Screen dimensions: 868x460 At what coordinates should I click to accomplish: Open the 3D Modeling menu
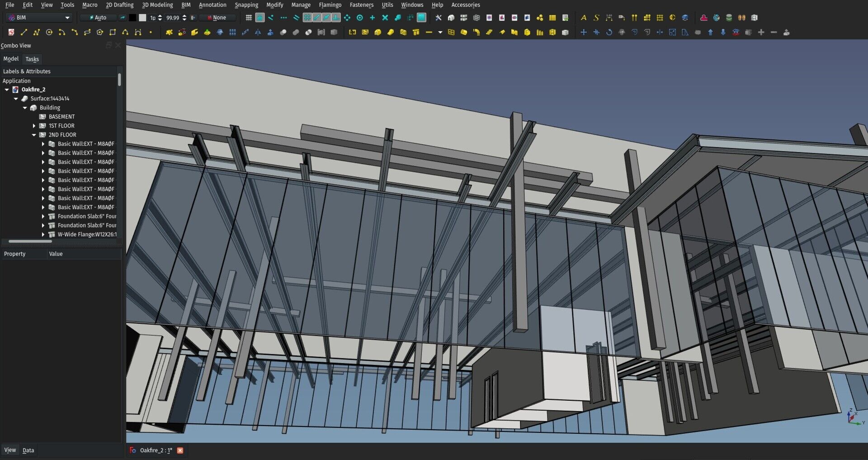coord(157,5)
